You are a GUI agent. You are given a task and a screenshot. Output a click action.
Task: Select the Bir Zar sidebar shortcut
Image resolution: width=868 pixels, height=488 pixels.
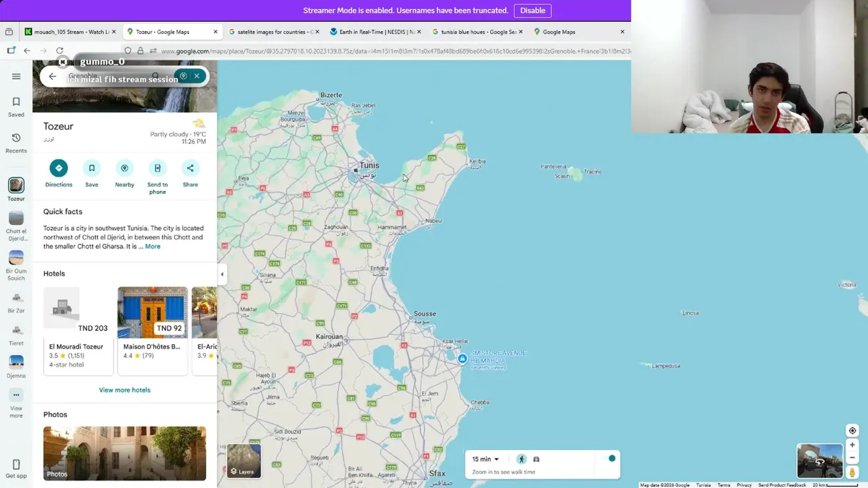click(16, 302)
